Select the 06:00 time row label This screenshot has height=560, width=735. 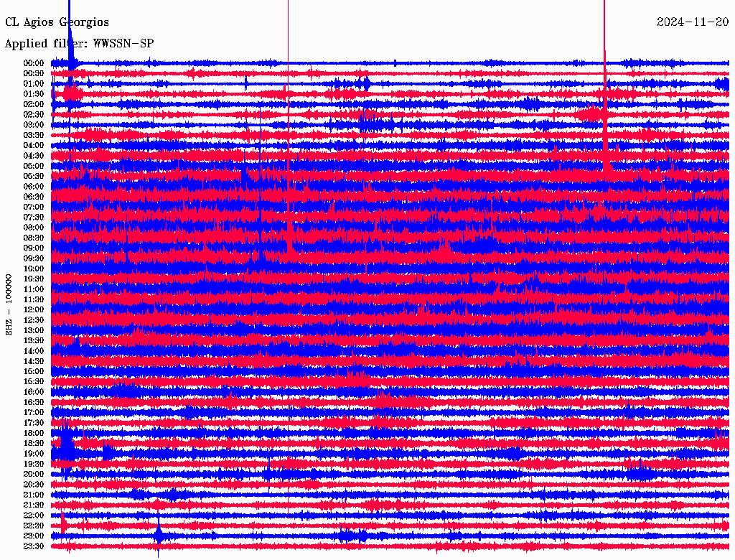point(34,187)
